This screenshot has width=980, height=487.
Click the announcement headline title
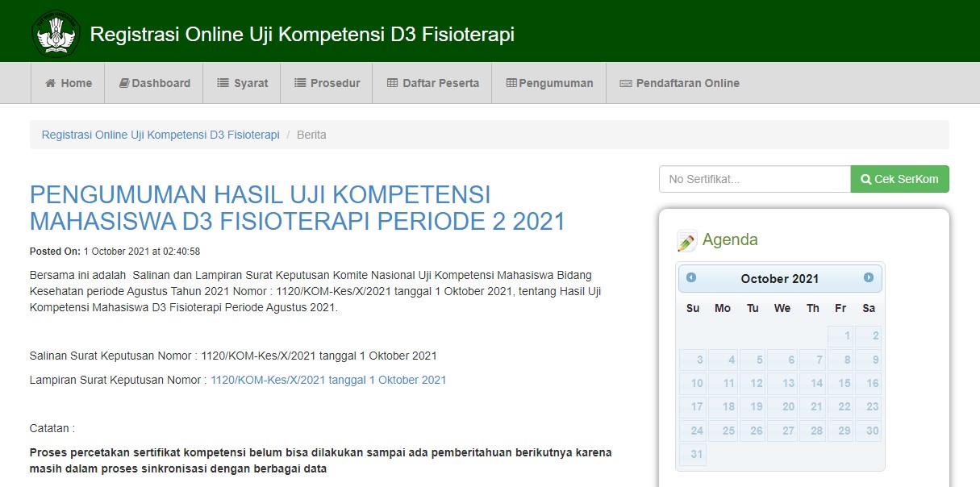coord(298,208)
